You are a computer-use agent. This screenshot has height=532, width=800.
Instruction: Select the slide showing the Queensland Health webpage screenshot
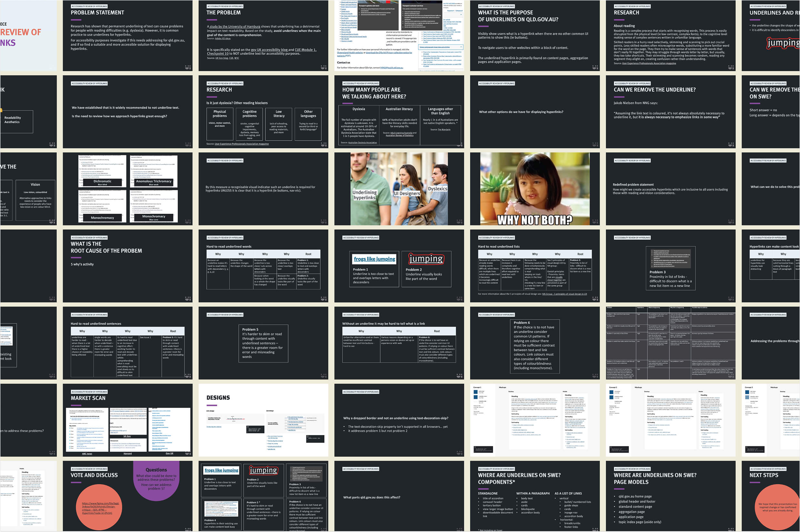pos(399,35)
